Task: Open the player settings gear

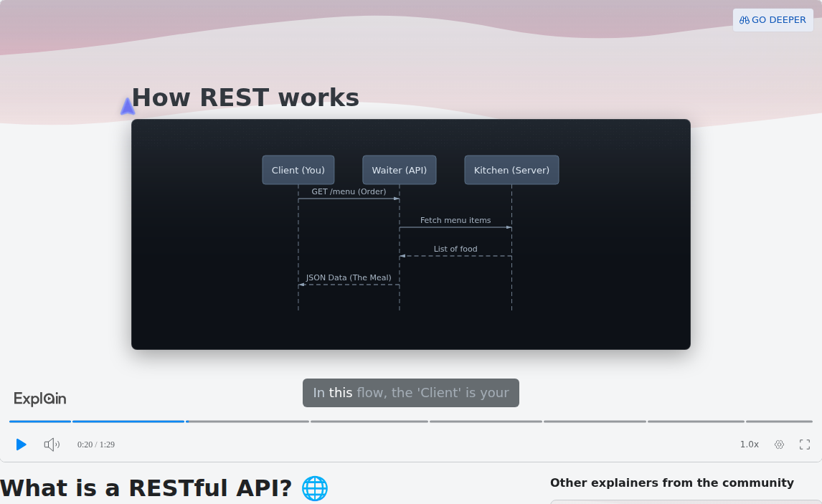Action: [779, 444]
